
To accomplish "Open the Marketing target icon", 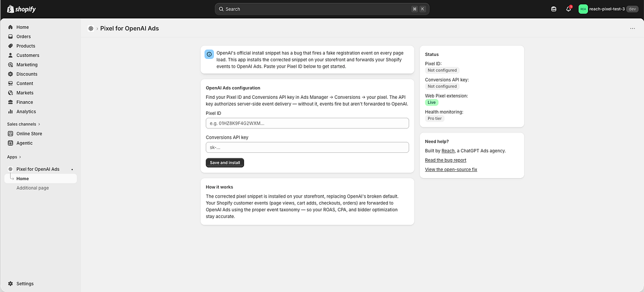I will 10,65.
